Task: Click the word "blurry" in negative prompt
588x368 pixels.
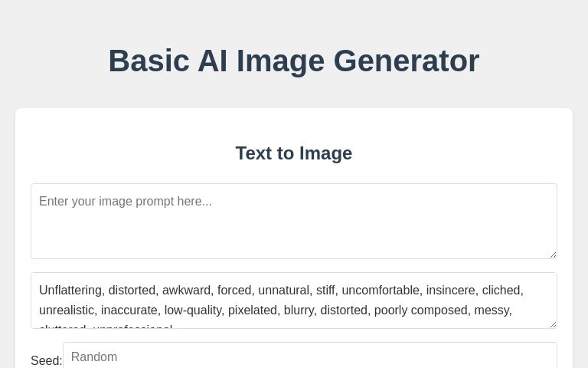Action: click(x=299, y=310)
